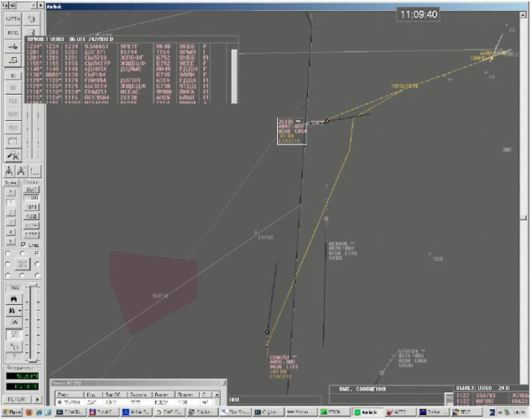Select the middle-left label position radio
This screenshot has height=420, width=532.
(8, 264)
